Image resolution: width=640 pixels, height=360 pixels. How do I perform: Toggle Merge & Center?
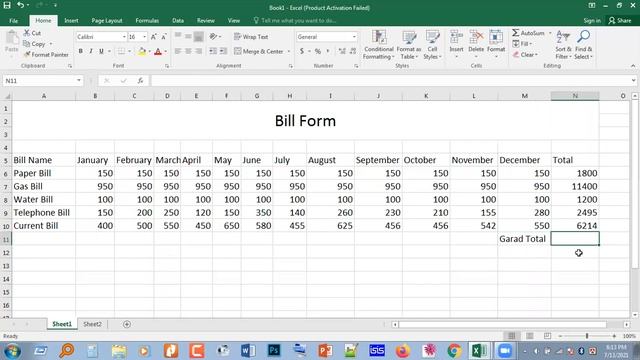(259, 51)
